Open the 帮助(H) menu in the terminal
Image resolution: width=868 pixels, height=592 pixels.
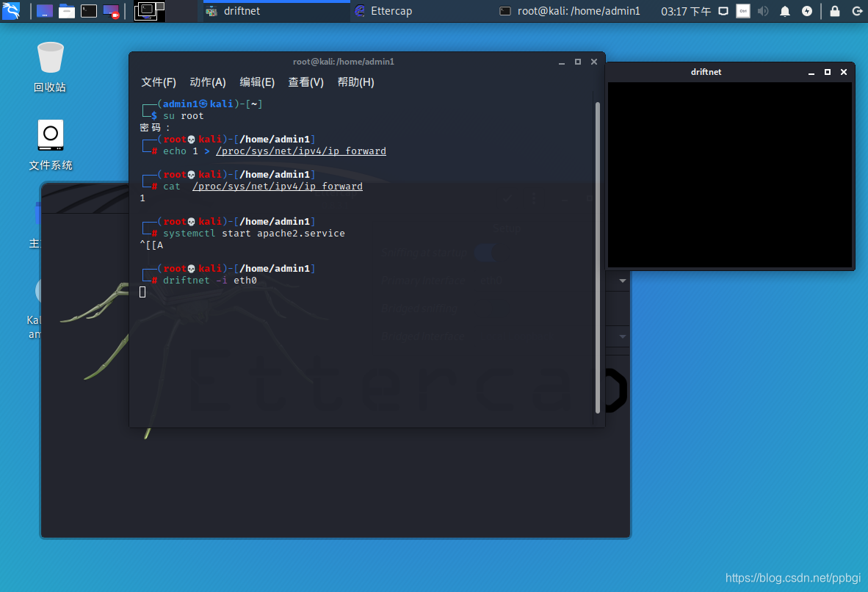[x=355, y=82]
